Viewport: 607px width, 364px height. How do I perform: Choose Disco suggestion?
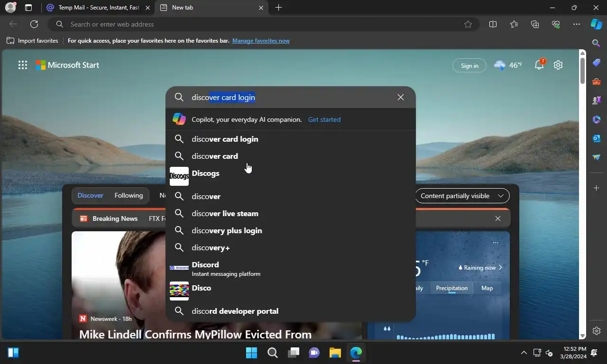pyautogui.click(x=291, y=291)
